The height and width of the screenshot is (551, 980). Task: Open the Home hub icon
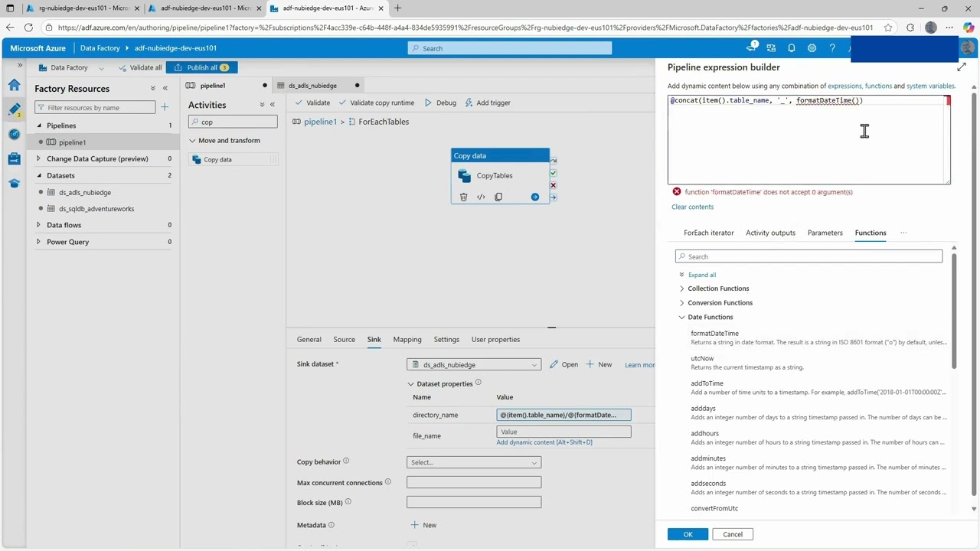coord(14,85)
